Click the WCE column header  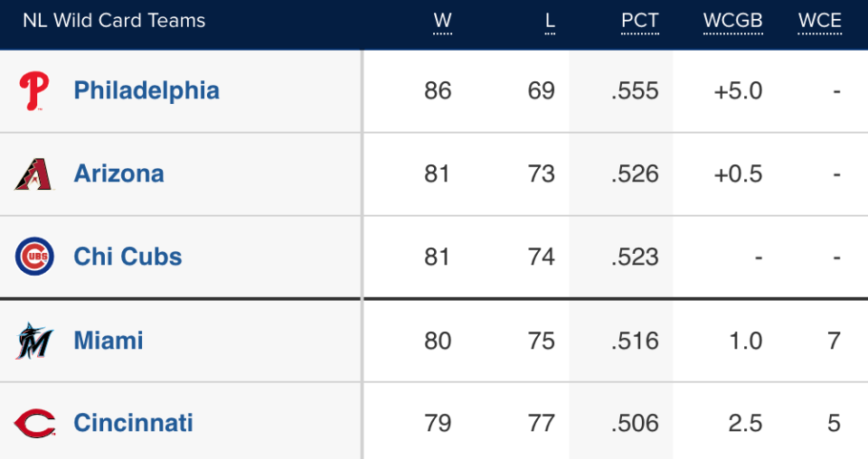pos(820,21)
